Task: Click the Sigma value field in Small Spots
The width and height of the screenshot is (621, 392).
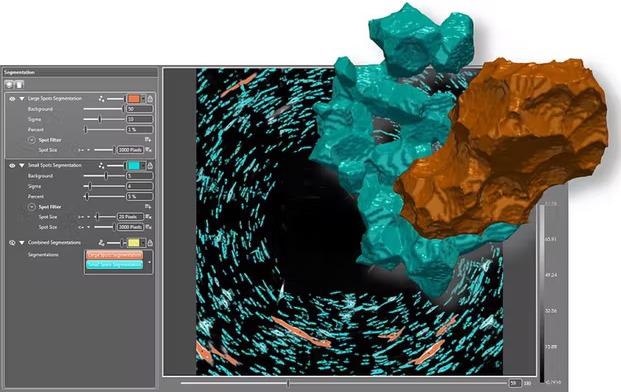Action: pos(139,186)
